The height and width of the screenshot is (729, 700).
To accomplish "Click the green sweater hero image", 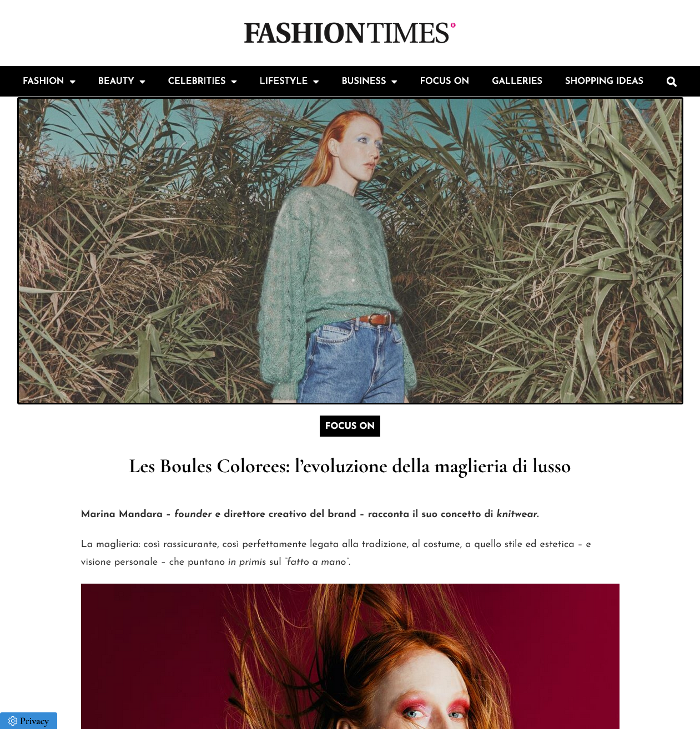I will click(x=350, y=251).
